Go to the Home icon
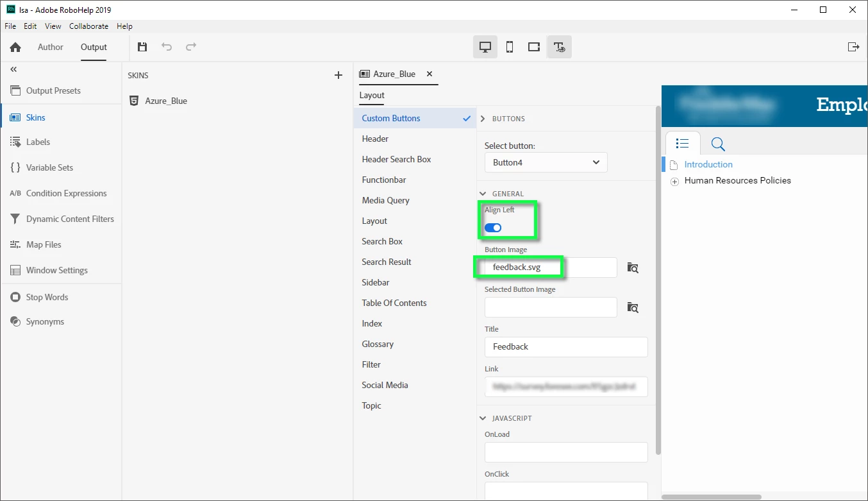Viewport: 868px width, 501px height. point(16,47)
